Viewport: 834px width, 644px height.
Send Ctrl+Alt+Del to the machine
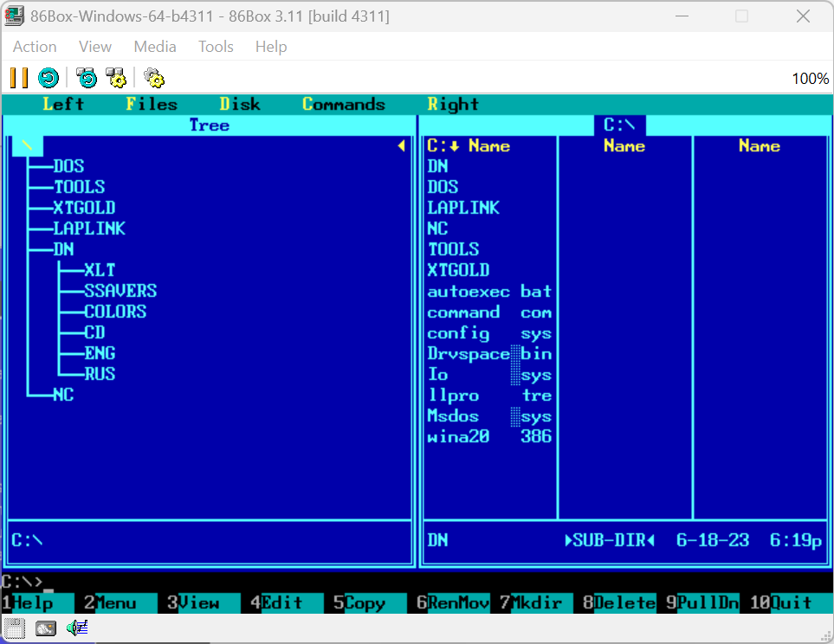pos(85,78)
